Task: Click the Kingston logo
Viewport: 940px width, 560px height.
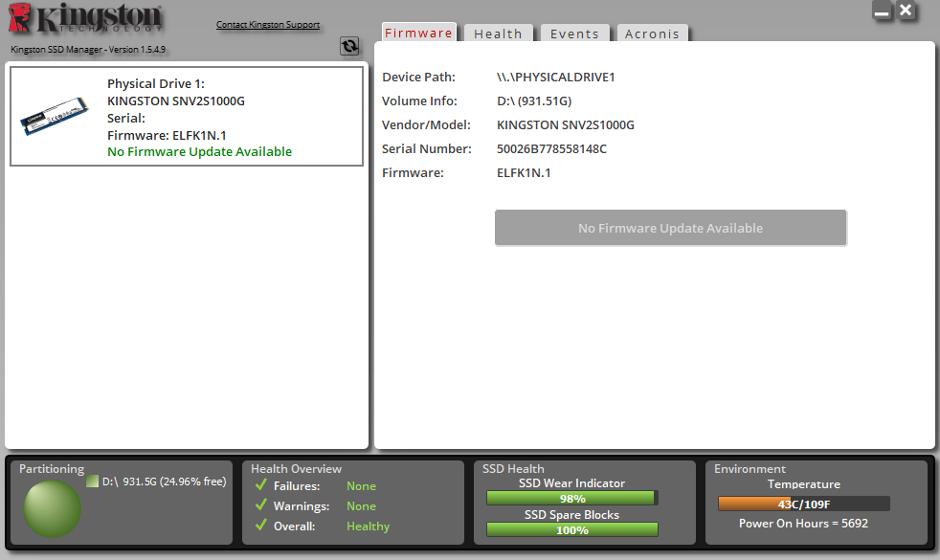Action: click(x=86, y=21)
